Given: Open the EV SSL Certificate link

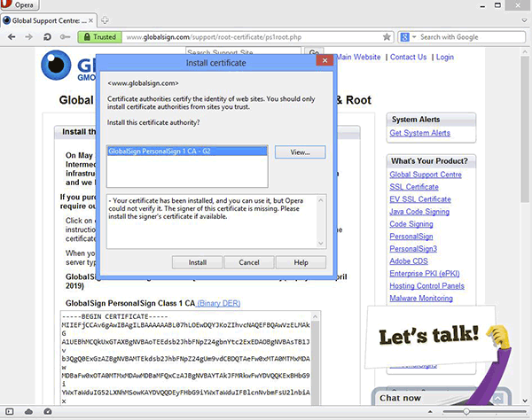Looking at the screenshot, I should tap(420, 199).
